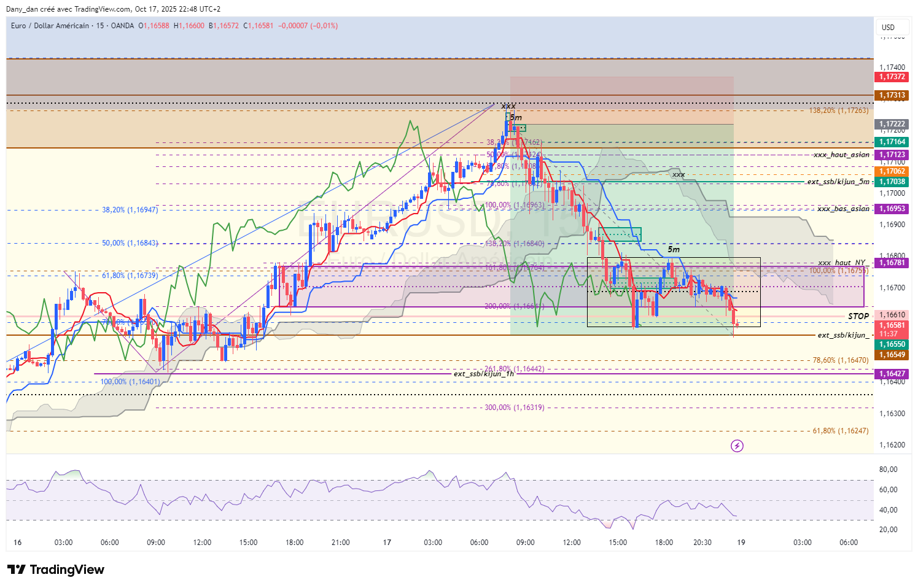Click the purple lightning bolt icon
Viewport: 918px width, 588px height.
737,446
